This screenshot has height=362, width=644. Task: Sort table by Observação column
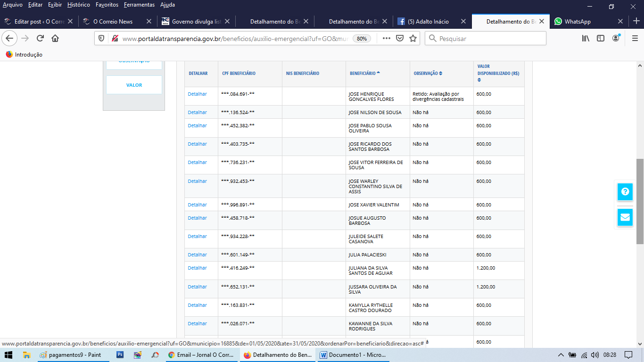[x=428, y=74]
